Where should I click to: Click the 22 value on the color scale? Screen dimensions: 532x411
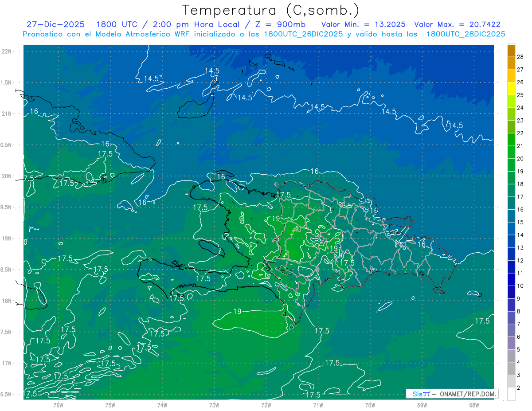coord(520,133)
